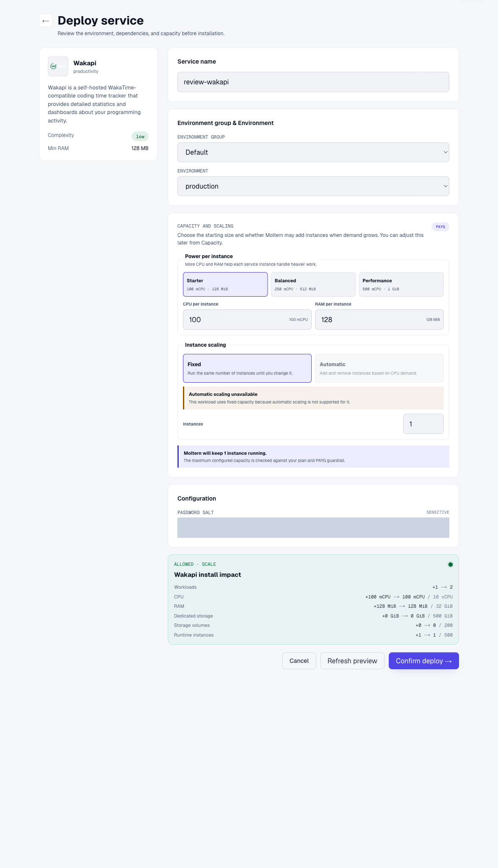
Task: Click the Instances number field
Action: [423, 424]
